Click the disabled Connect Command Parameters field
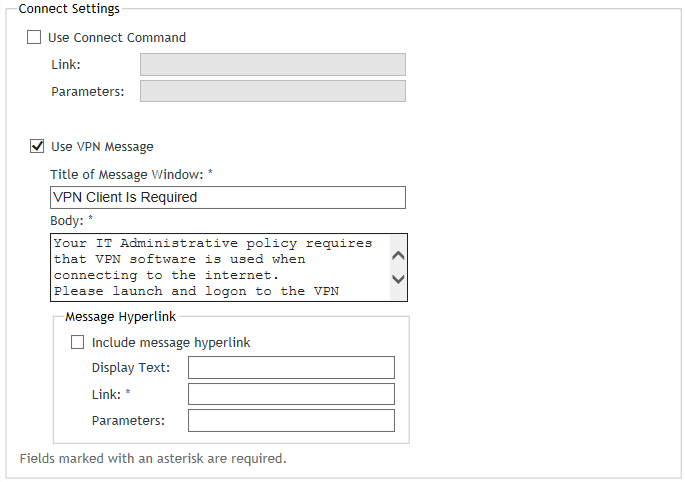The height and width of the screenshot is (482, 685). click(273, 91)
